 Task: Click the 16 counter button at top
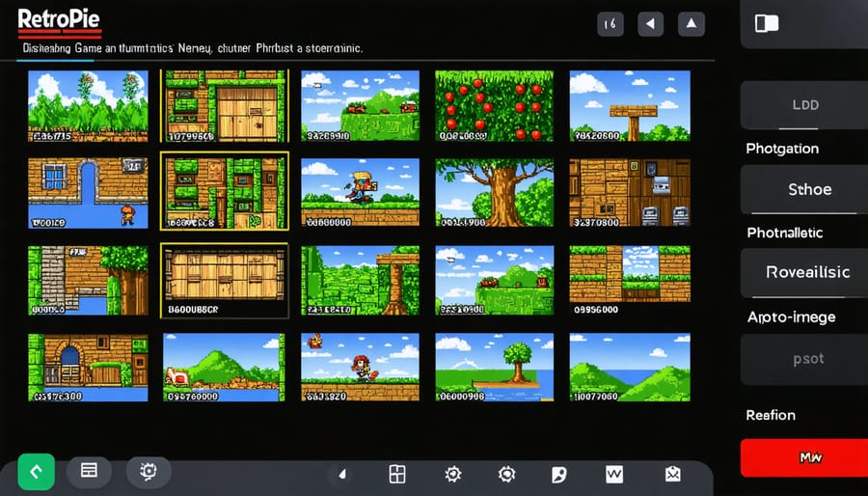click(610, 24)
